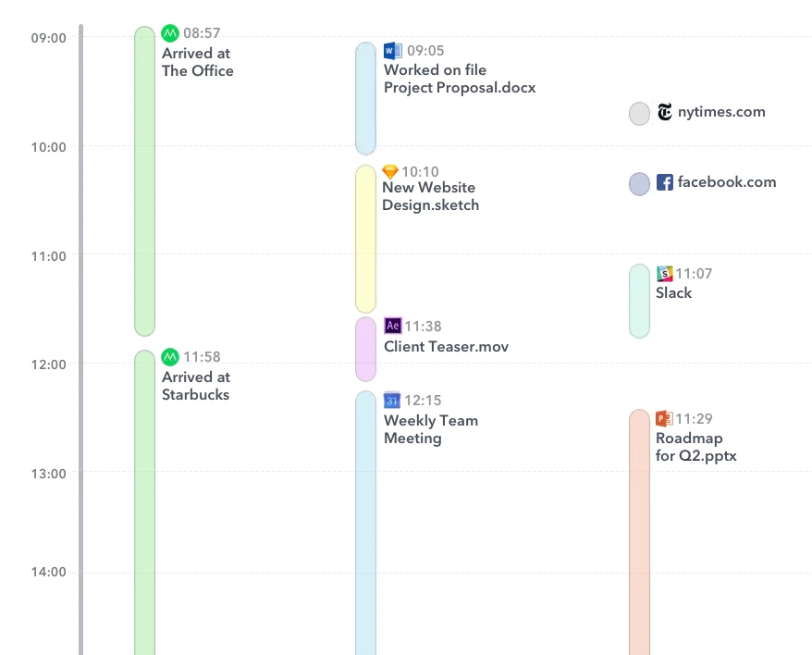Open the 'Arrived at The Office' entry
This screenshot has height=655, width=812.
click(197, 62)
